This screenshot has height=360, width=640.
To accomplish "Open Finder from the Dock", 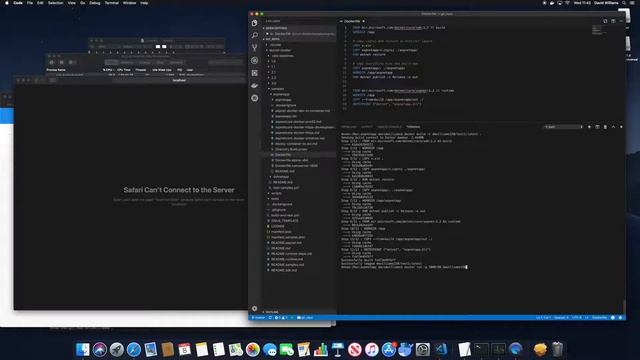I will (x=83, y=349).
